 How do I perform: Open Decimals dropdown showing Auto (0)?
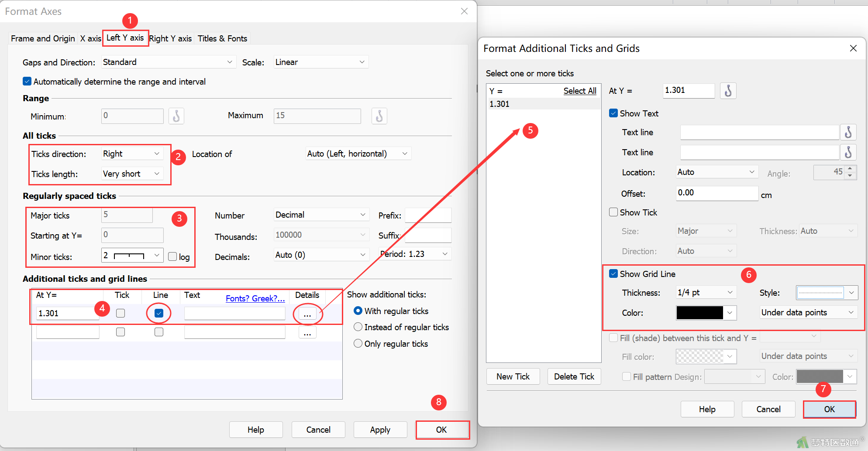[x=321, y=255]
